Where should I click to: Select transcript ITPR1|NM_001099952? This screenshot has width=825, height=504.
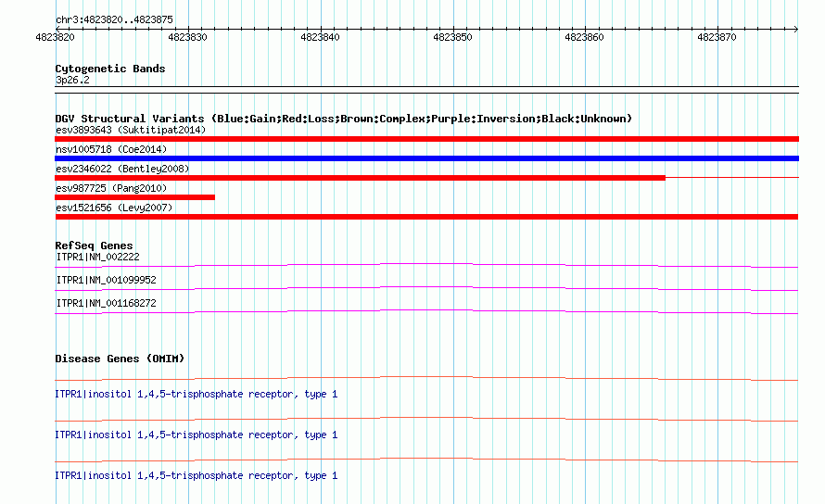coord(107,281)
